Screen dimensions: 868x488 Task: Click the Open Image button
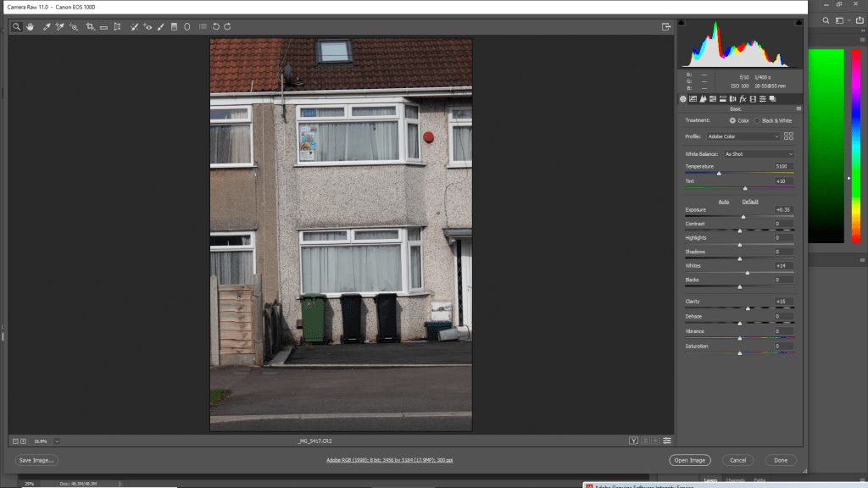coord(689,460)
